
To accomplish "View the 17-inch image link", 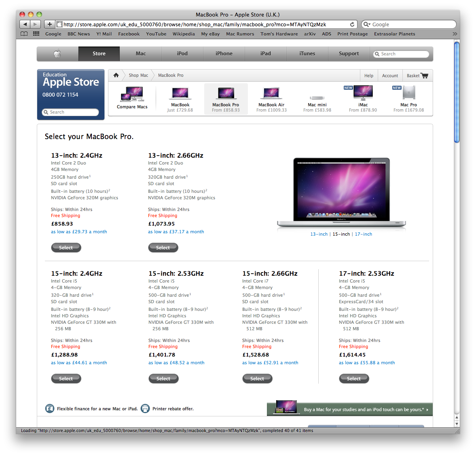I will pyautogui.click(x=364, y=234).
